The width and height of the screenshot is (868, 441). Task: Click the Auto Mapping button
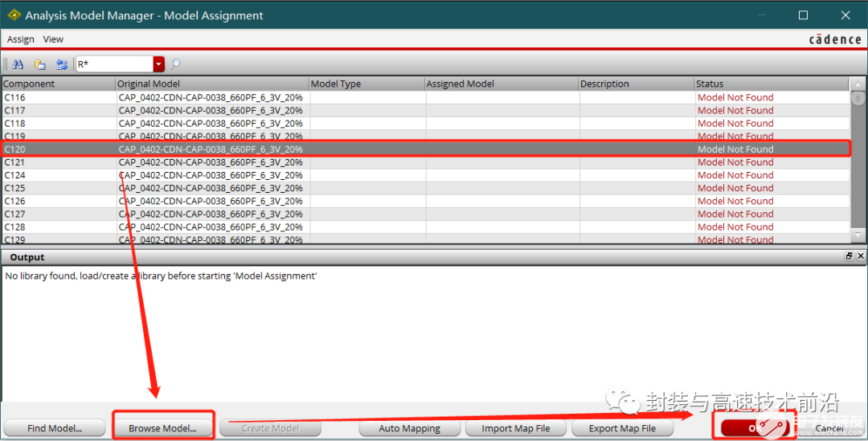[410, 428]
